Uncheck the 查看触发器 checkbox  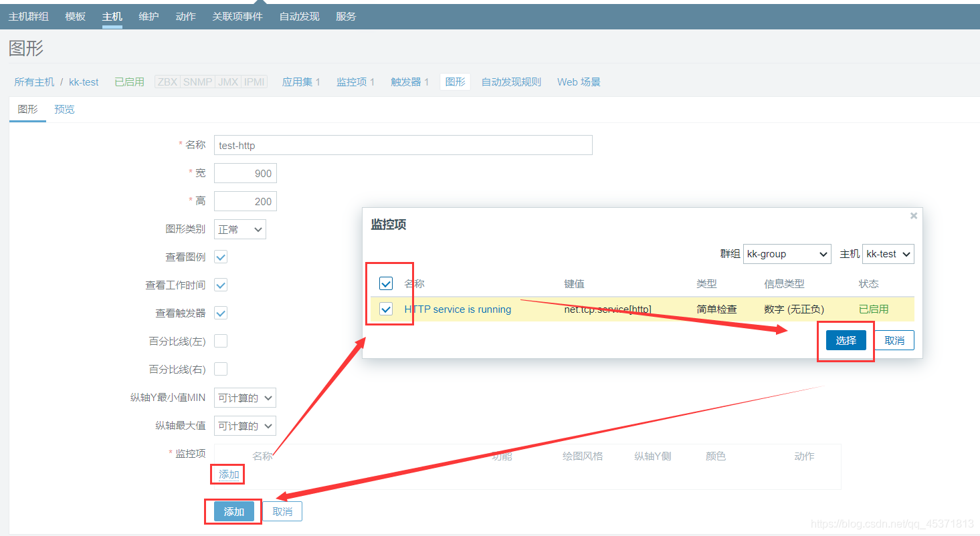(221, 313)
